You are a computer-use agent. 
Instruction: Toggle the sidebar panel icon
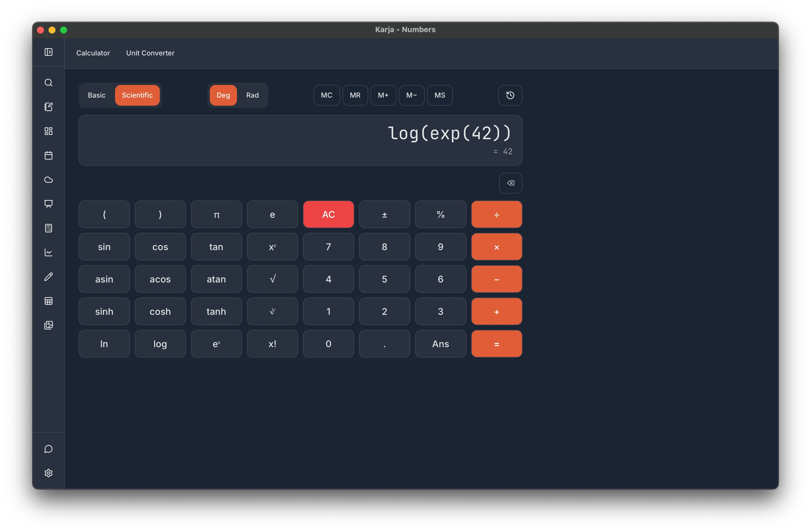coord(48,52)
